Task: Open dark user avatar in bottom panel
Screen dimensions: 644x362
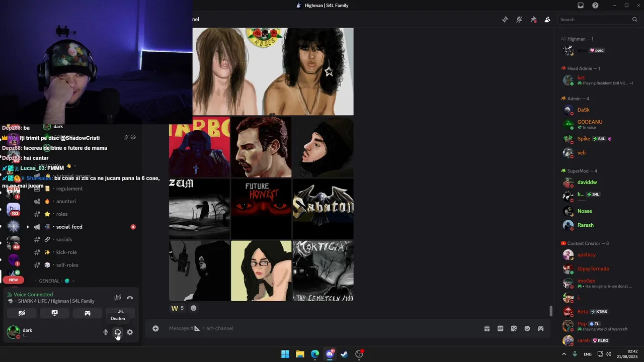Action: (x=13, y=332)
